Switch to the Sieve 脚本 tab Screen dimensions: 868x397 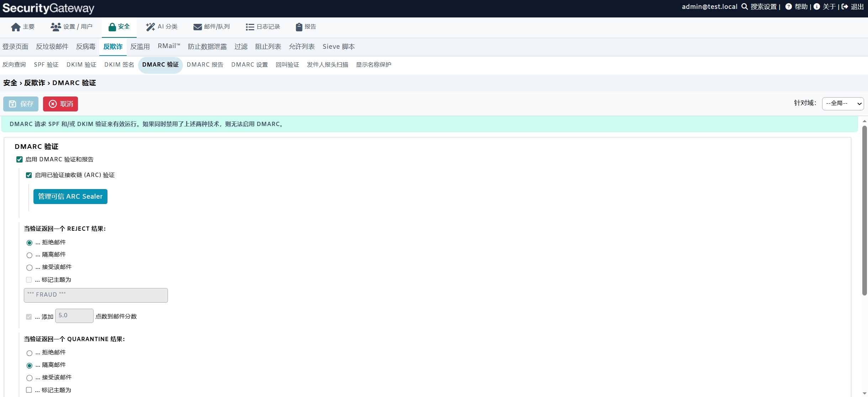coord(338,47)
